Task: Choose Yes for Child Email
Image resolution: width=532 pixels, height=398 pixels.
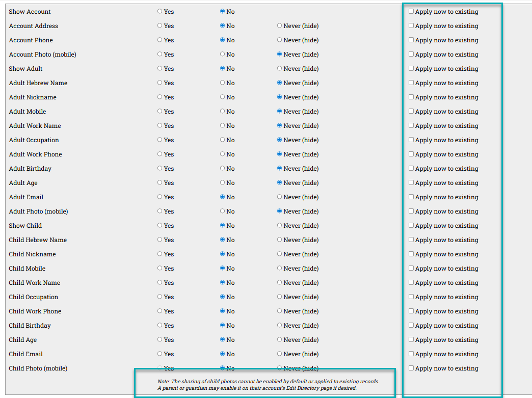Action: click(x=159, y=354)
